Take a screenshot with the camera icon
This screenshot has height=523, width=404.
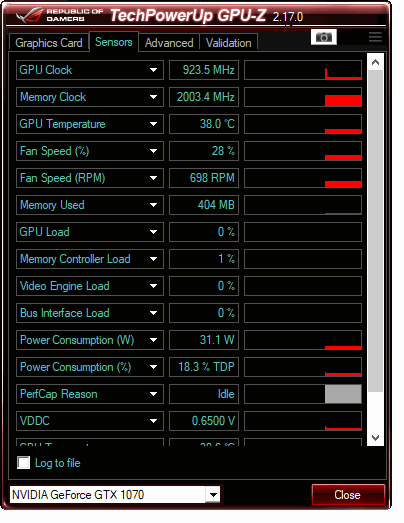[324, 37]
